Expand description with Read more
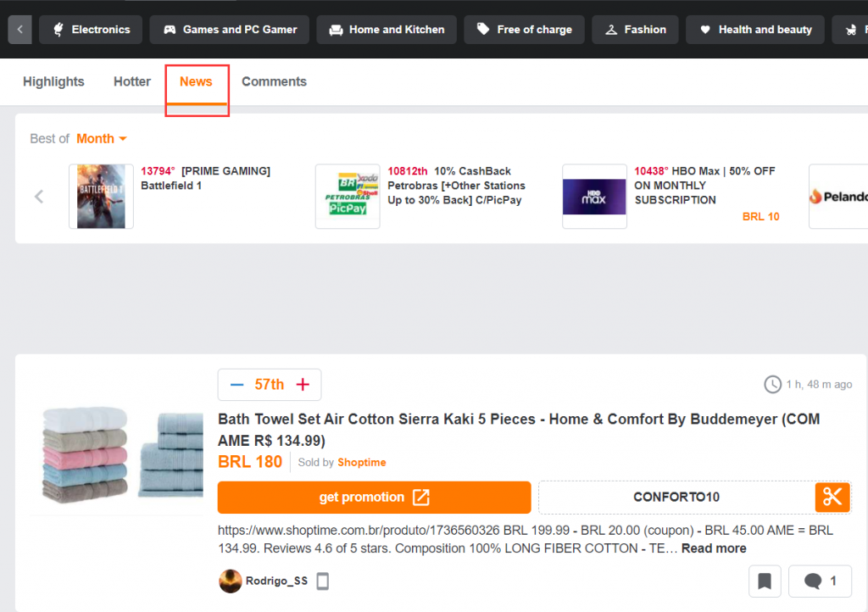Viewport: 868px width, 612px height. click(x=714, y=548)
